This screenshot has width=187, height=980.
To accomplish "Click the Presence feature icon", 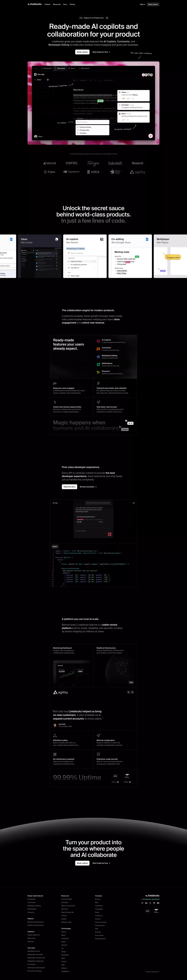I will point(98,372).
